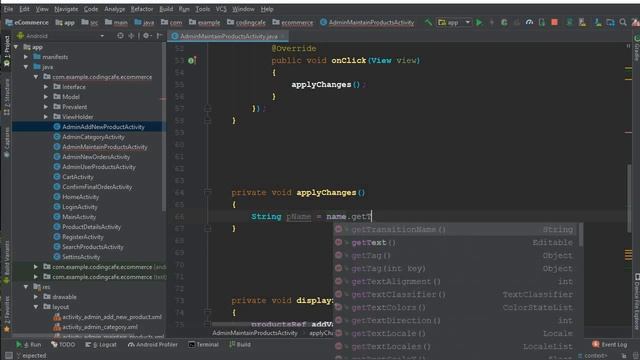640x360 pixels.
Task: Click the Apply Changes green C icon
Action: (504, 22)
